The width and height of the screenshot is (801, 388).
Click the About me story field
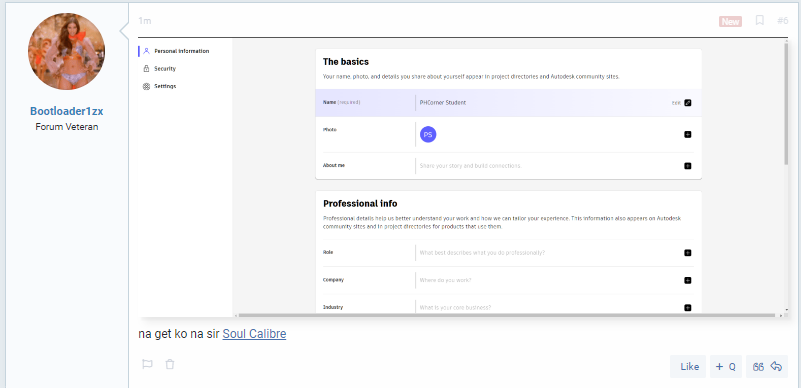[470, 166]
